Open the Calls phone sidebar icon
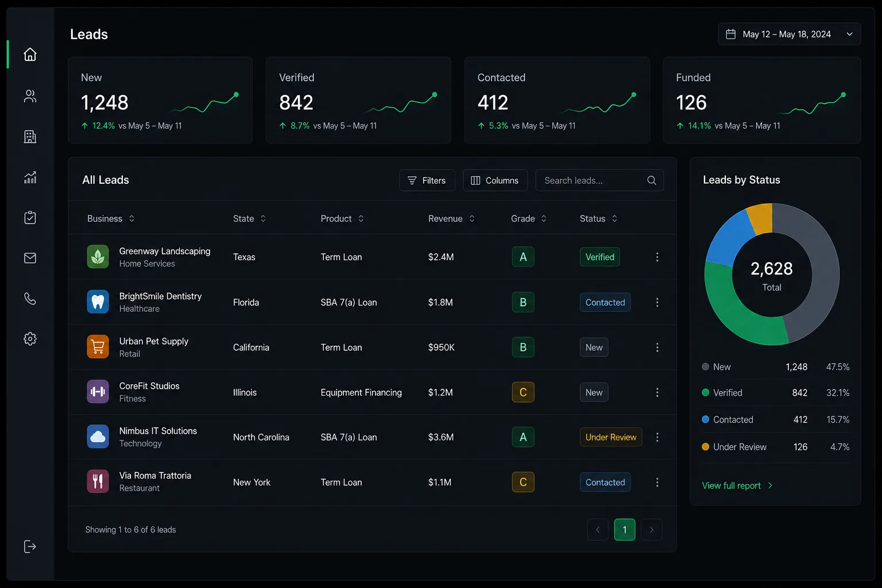882x588 pixels. coord(30,299)
